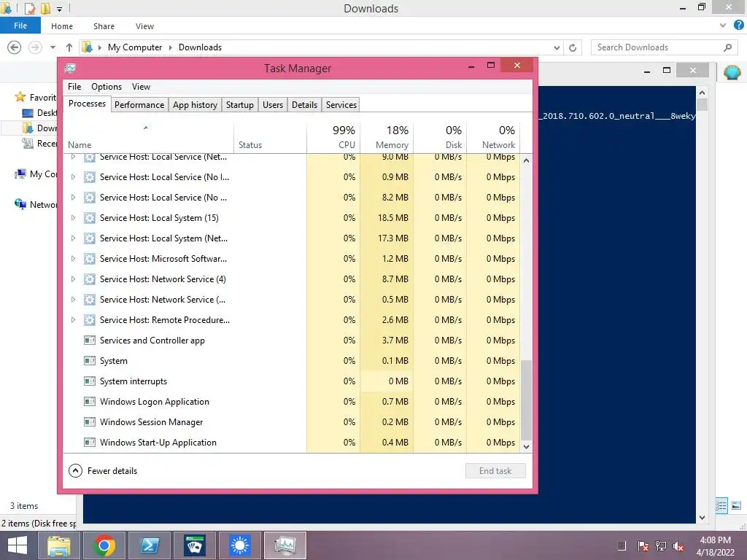
Task: Open the Details tab
Action: coord(304,105)
